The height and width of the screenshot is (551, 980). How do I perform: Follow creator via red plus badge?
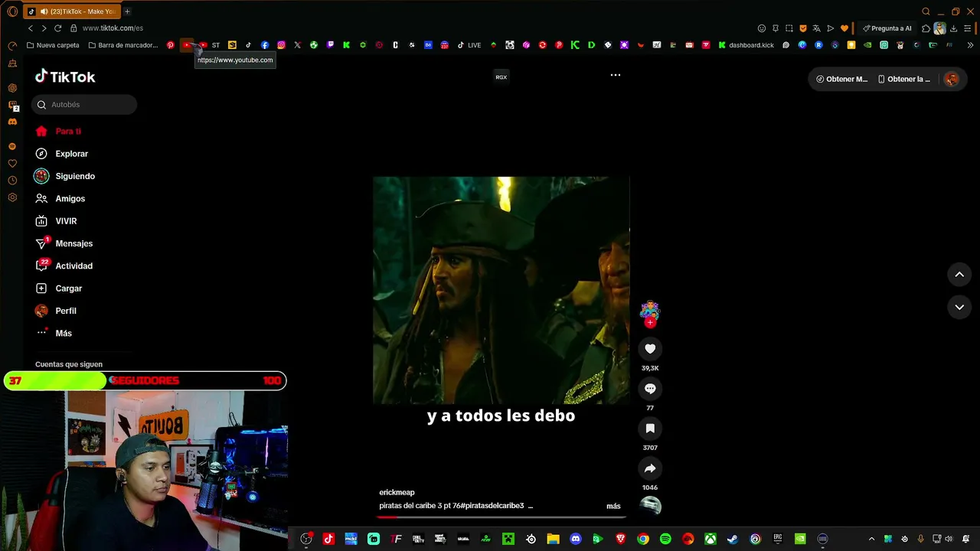(650, 323)
